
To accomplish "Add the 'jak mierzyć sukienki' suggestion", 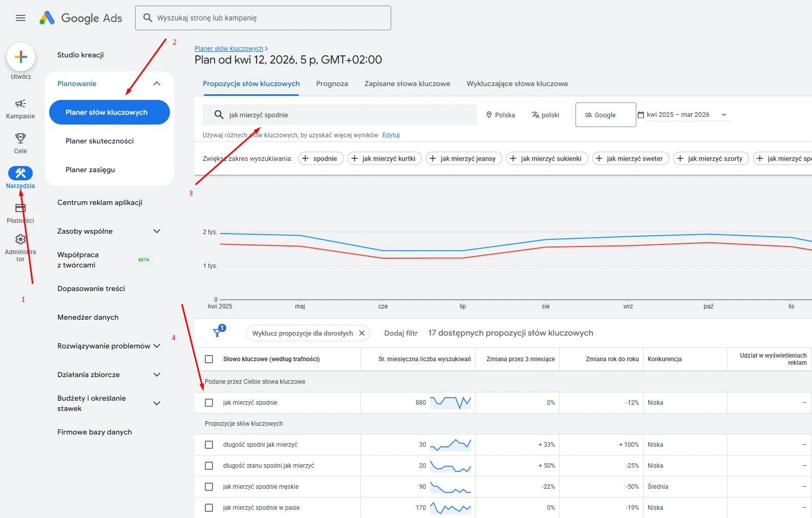I will coord(547,158).
